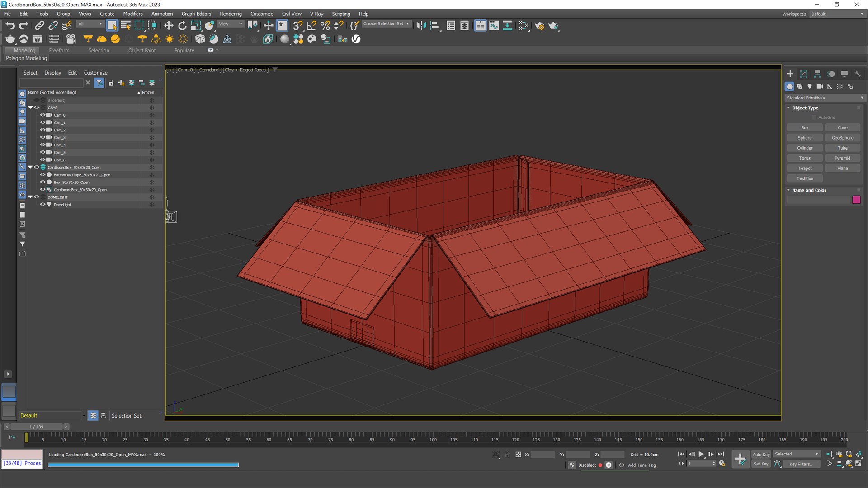Open the Selected key filter dropdown
Screen dimensions: 868x488
click(x=797, y=454)
